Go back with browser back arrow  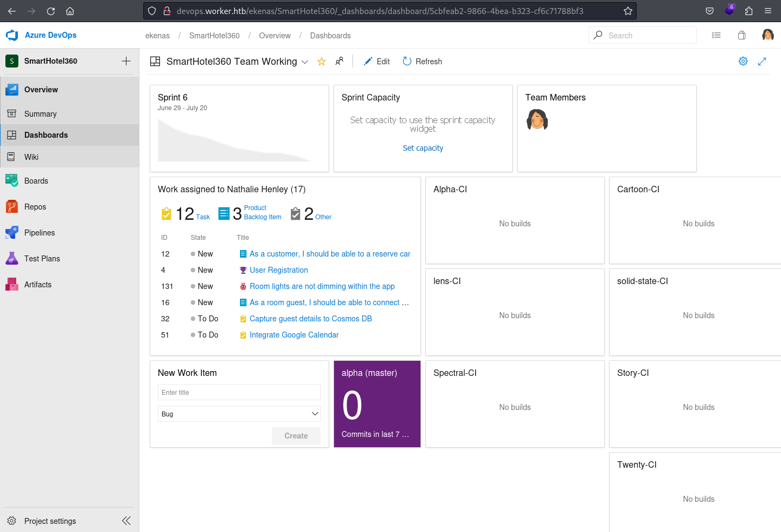click(12, 11)
